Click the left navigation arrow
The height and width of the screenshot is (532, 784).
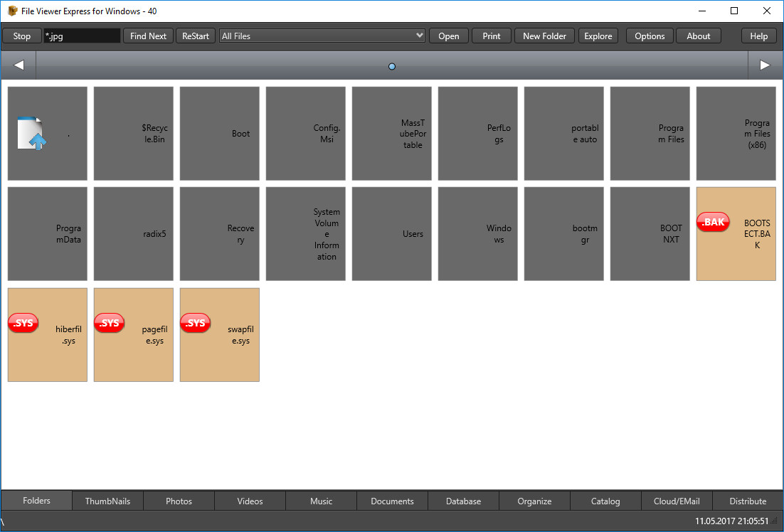tap(18, 65)
